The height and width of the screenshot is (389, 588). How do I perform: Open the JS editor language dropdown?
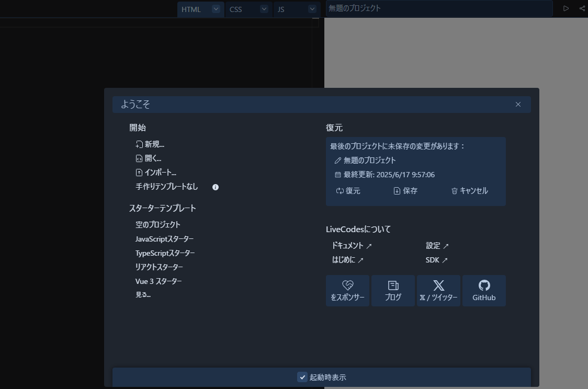[312, 9]
